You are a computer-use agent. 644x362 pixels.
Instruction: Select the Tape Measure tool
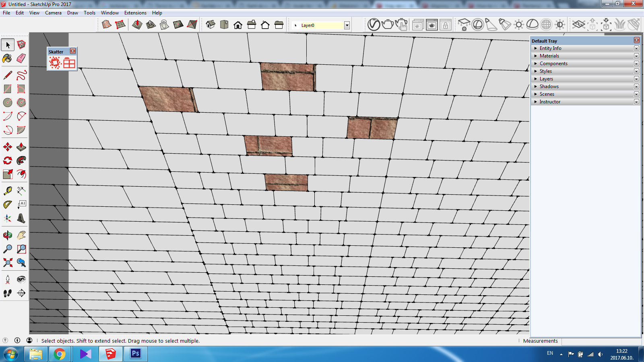click(7, 190)
